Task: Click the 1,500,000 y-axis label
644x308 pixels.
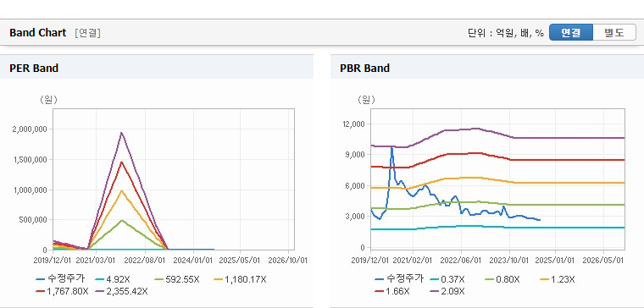Action: click(x=31, y=160)
